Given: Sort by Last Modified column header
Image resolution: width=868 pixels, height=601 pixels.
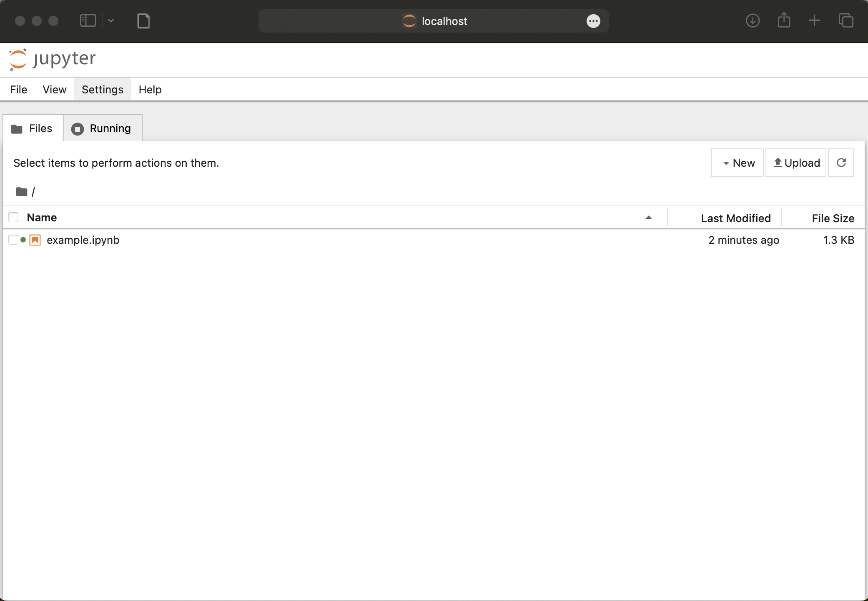Looking at the screenshot, I should (735, 218).
